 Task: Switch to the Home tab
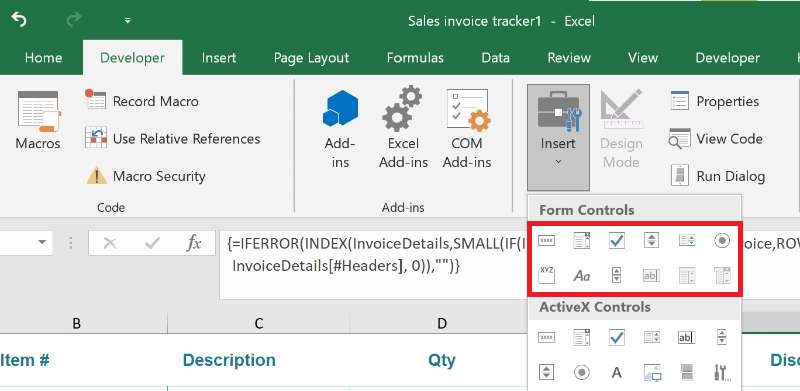click(x=43, y=58)
